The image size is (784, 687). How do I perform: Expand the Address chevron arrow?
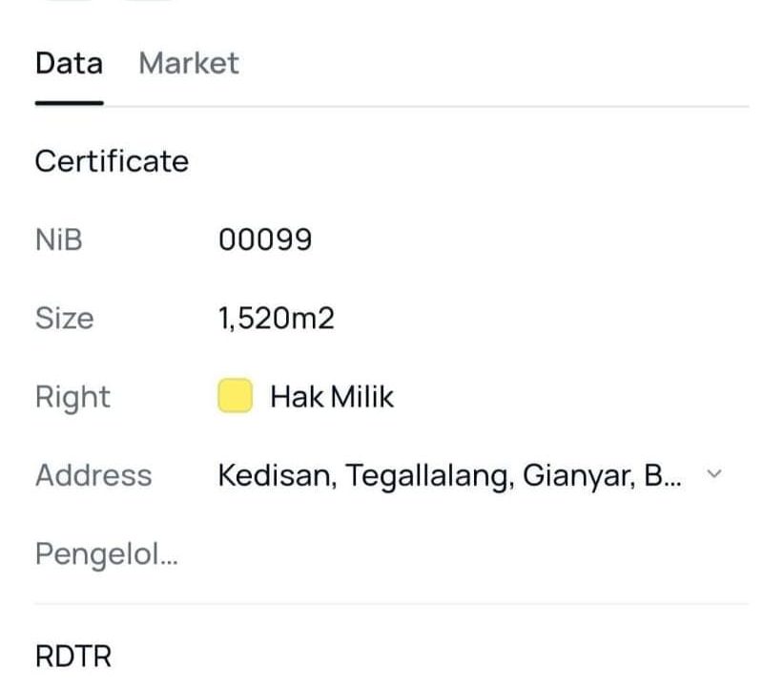click(x=714, y=474)
